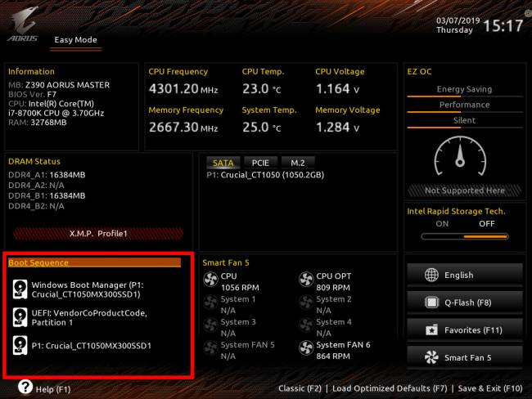Click the System 4 fan icon
Image resolution: width=532 pixels, height=399 pixels.
click(x=306, y=325)
